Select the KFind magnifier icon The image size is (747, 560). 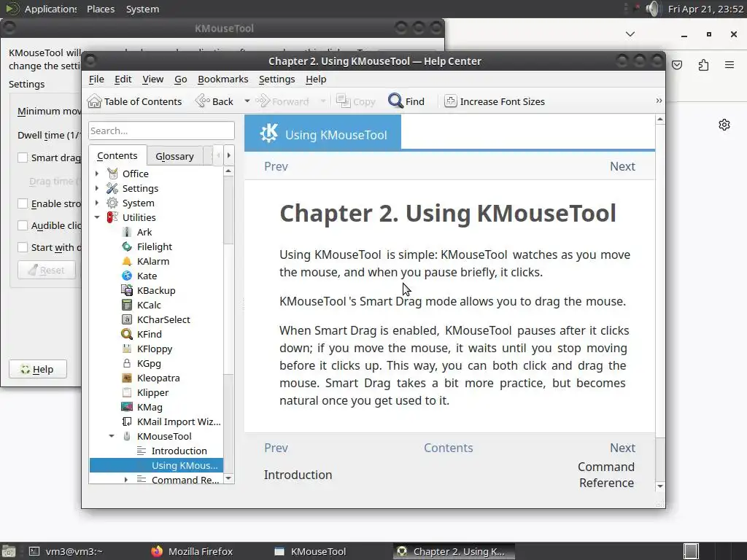pyautogui.click(x=127, y=334)
